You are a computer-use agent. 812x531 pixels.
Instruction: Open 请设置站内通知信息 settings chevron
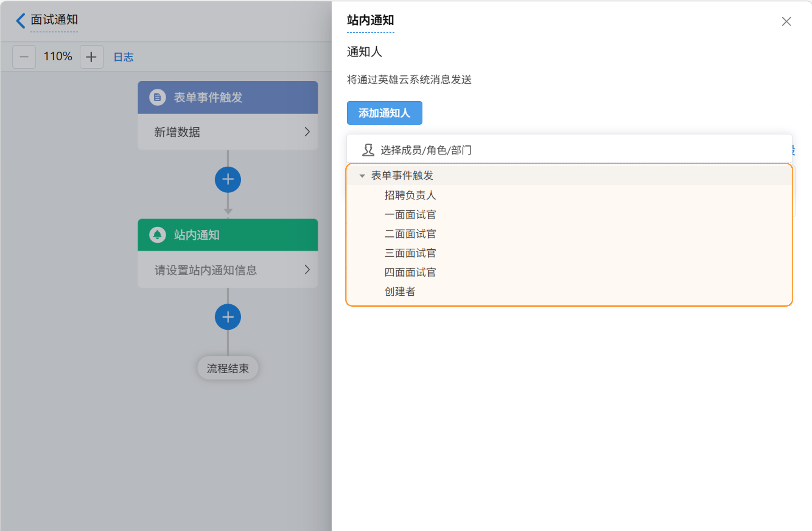[307, 270]
